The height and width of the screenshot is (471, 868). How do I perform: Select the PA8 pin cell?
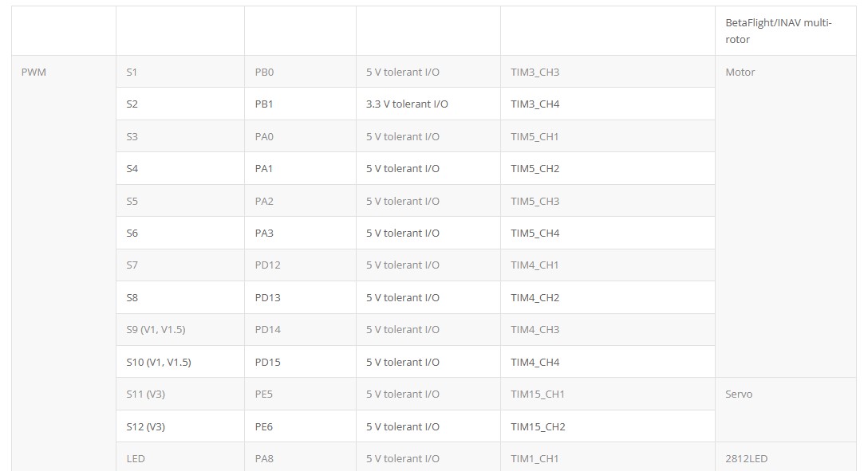[301, 457]
